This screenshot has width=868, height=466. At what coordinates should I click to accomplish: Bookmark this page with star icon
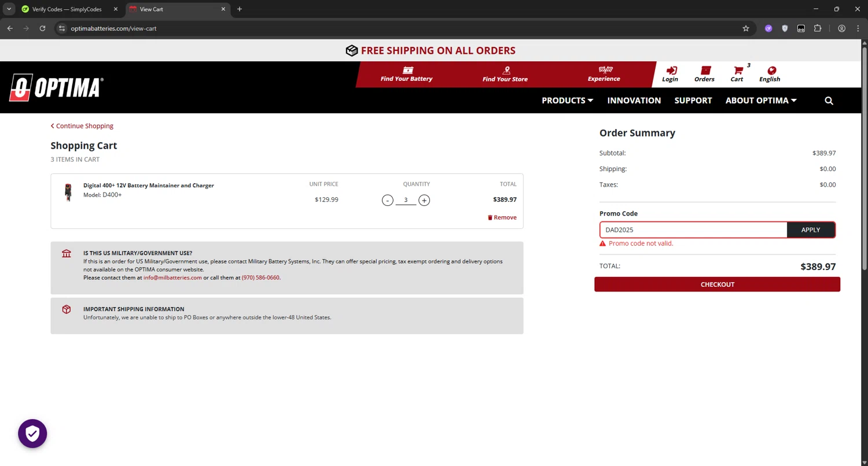[746, 28]
